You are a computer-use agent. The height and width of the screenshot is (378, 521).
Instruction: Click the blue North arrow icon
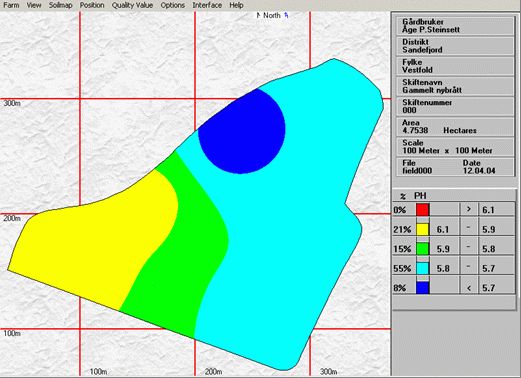click(286, 15)
